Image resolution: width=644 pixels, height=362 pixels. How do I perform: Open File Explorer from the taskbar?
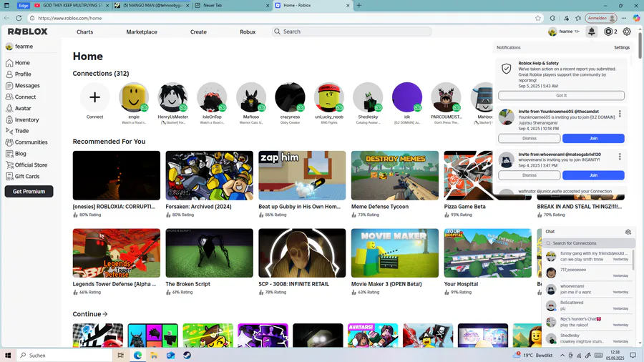coord(154,356)
